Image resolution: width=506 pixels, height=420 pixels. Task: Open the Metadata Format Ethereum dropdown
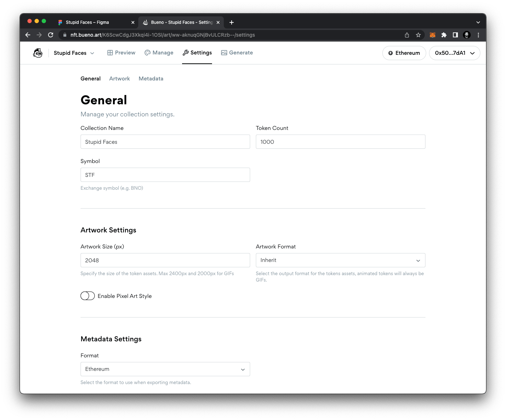coord(165,369)
